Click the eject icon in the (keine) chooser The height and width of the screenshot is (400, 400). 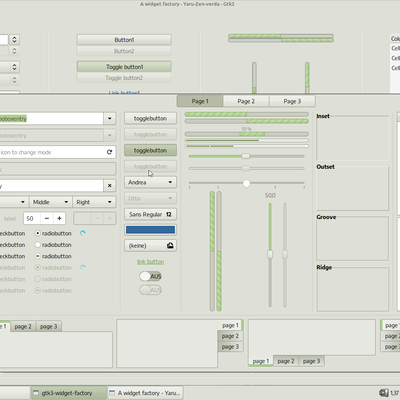(x=170, y=246)
